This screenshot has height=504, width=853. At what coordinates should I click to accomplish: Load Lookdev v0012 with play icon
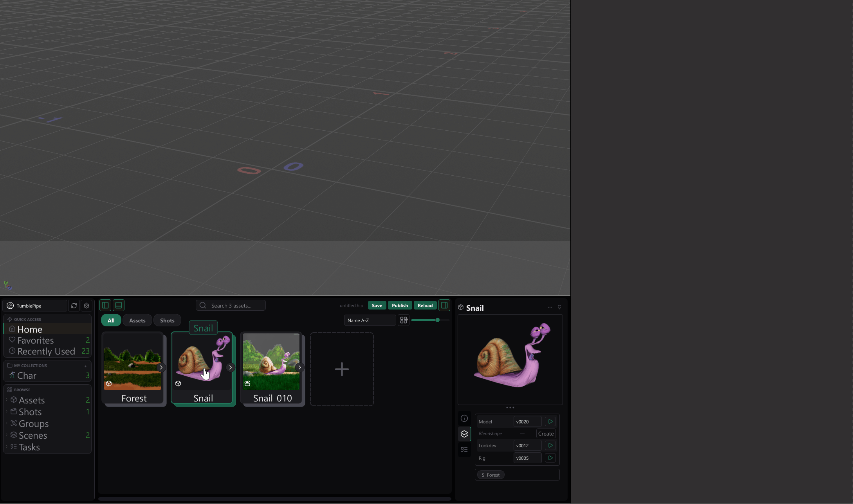click(x=550, y=445)
